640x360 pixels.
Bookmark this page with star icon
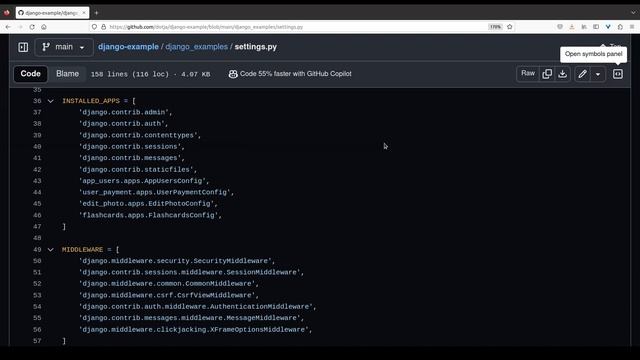point(509,27)
